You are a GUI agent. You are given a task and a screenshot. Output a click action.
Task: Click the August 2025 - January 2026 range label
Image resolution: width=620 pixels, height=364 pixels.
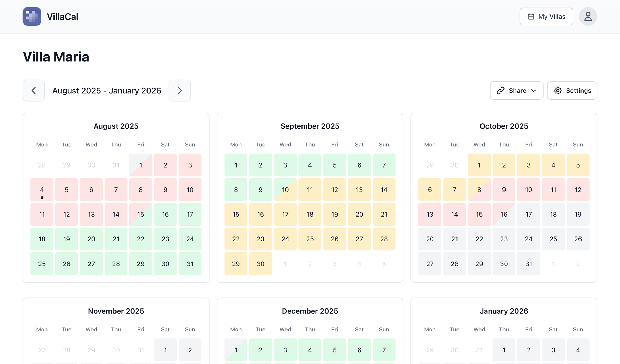[107, 91]
